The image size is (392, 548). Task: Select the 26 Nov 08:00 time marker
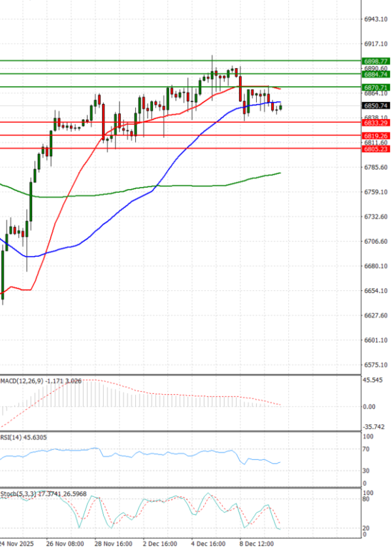click(65, 543)
